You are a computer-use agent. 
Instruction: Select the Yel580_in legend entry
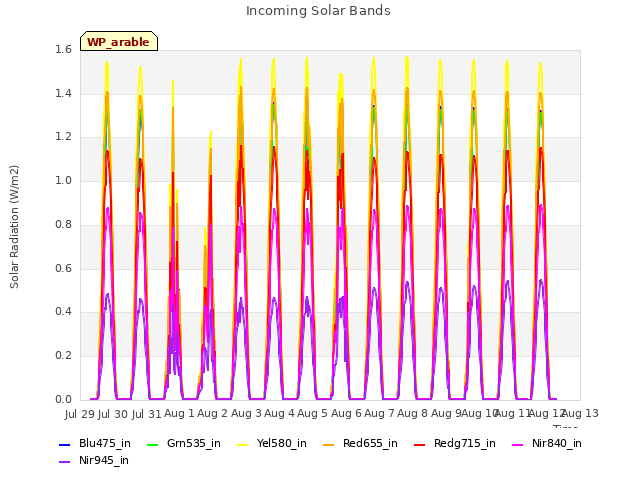point(272,443)
